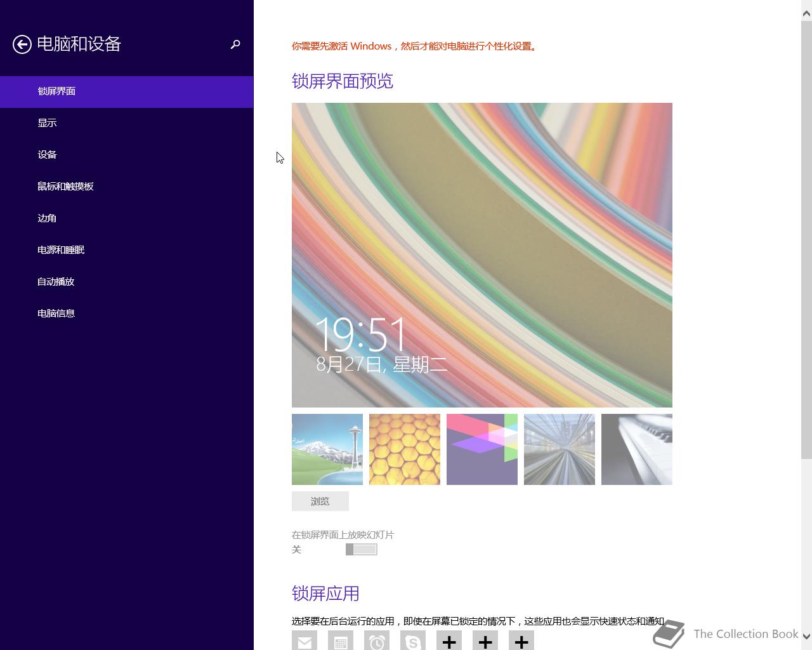
Task: Add an app with the middle plus slot
Action: click(485, 640)
